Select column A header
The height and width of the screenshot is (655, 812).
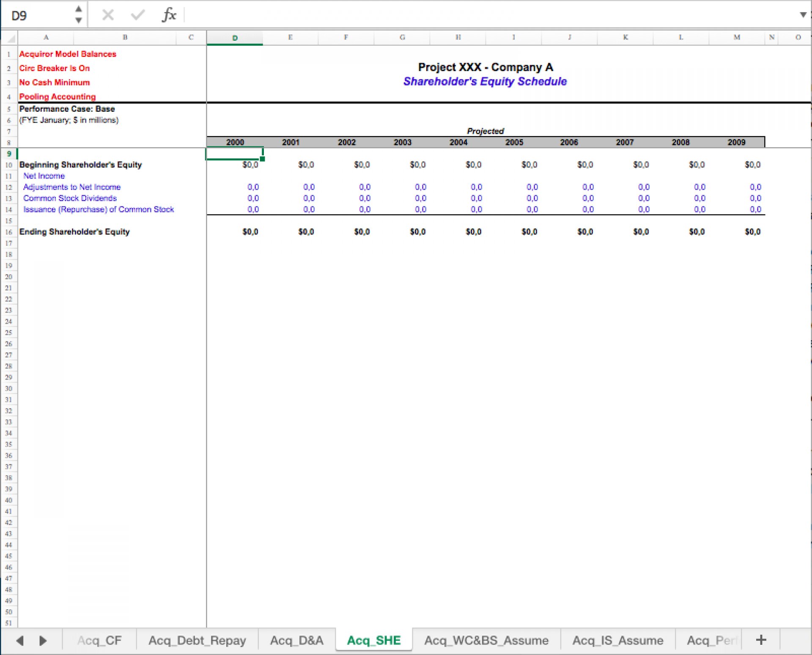pyautogui.click(x=46, y=38)
